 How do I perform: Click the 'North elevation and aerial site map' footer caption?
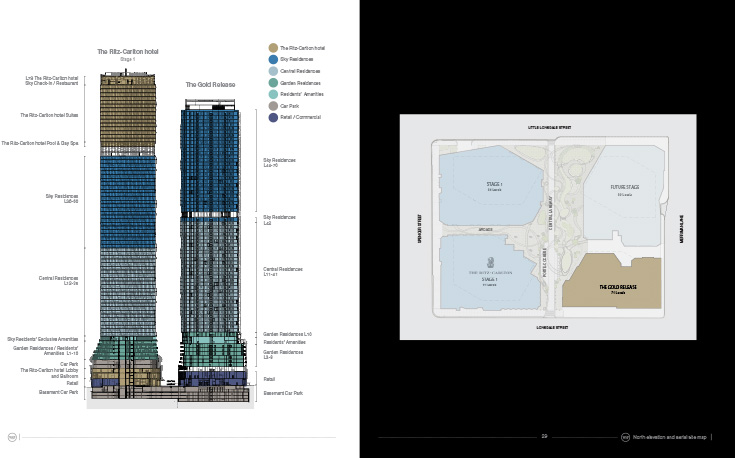tap(669, 437)
